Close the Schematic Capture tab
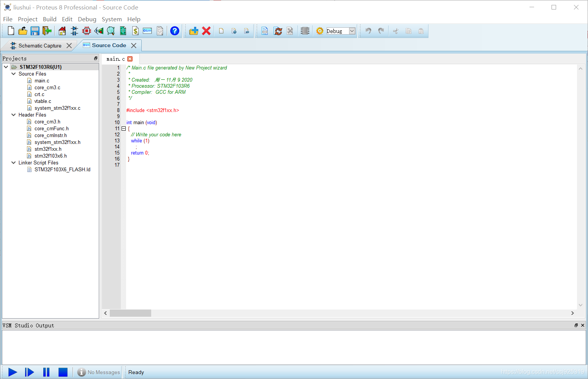Image resolution: width=588 pixels, height=379 pixels. [x=69, y=46]
